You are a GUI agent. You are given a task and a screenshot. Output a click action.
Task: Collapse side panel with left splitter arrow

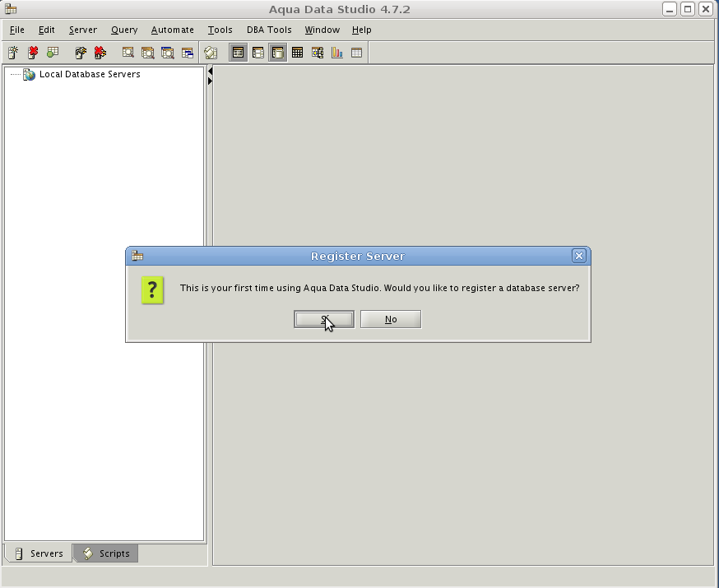[x=210, y=71]
